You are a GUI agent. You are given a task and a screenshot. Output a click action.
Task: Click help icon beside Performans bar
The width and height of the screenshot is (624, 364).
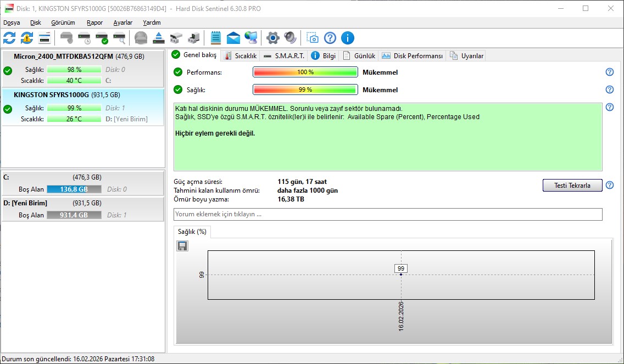[610, 72]
